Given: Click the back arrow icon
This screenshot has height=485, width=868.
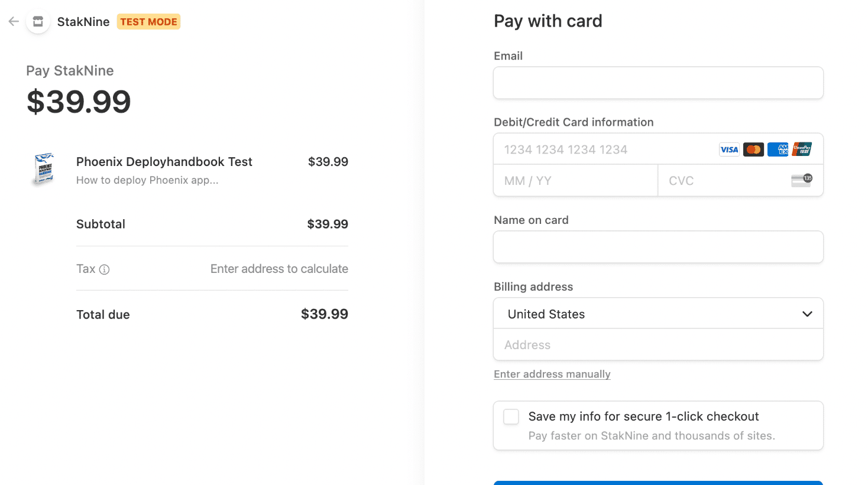Looking at the screenshot, I should 14,22.
